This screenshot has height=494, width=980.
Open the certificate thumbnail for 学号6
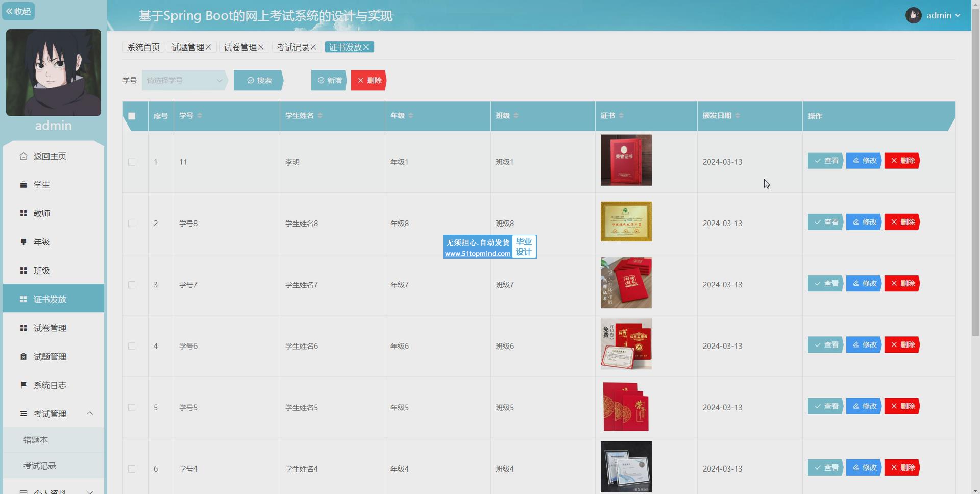[626, 344]
